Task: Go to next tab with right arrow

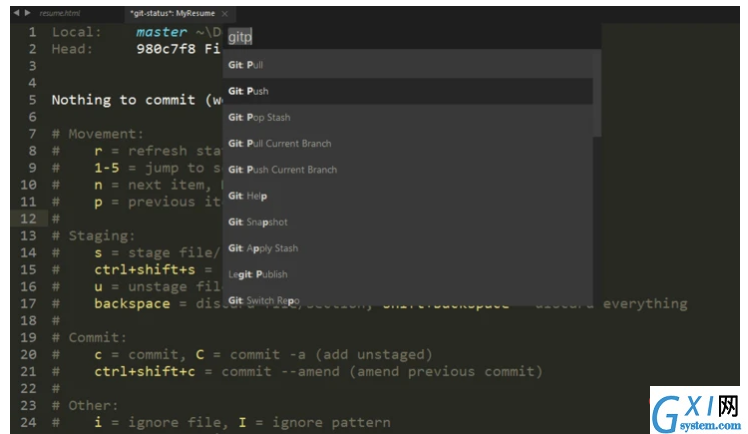Action: click(27, 13)
